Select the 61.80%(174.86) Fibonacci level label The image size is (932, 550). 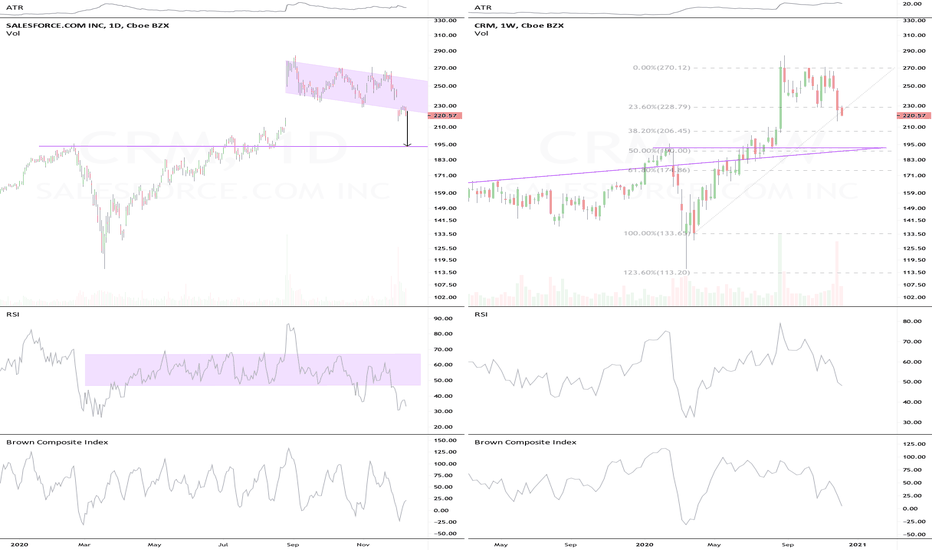(x=659, y=170)
